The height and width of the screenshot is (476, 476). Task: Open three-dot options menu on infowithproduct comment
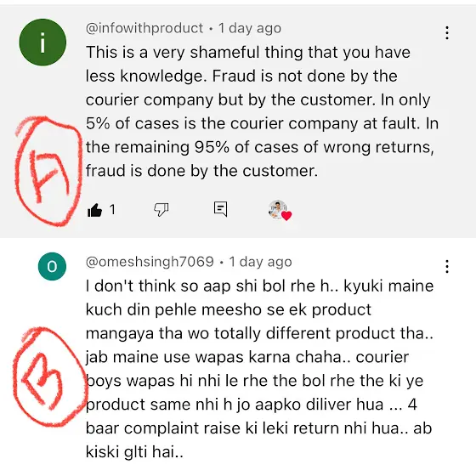(447, 33)
